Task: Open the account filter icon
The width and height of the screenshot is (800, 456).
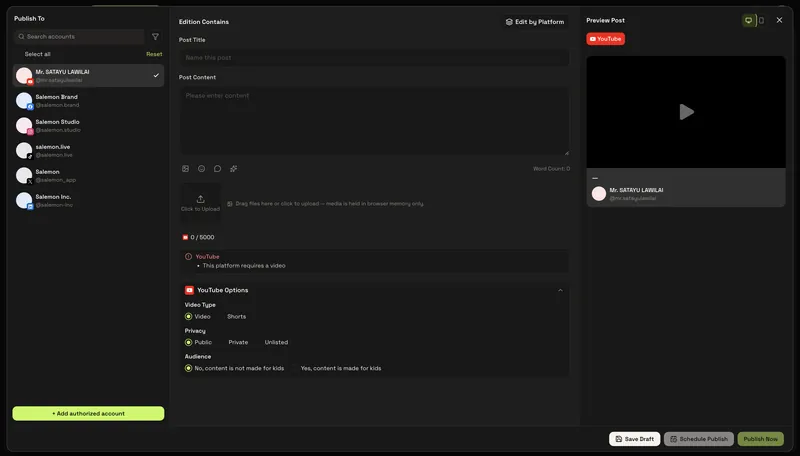Action: tap(155, 37)
